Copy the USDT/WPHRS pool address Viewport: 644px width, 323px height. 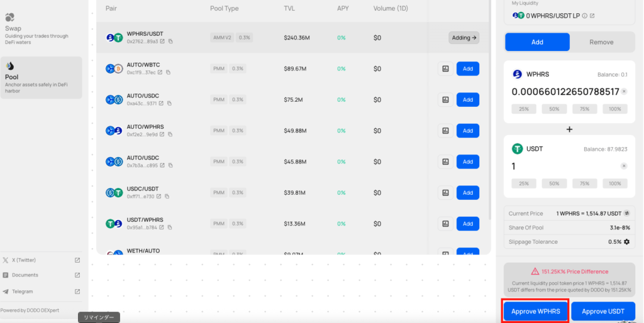point(170,227)
